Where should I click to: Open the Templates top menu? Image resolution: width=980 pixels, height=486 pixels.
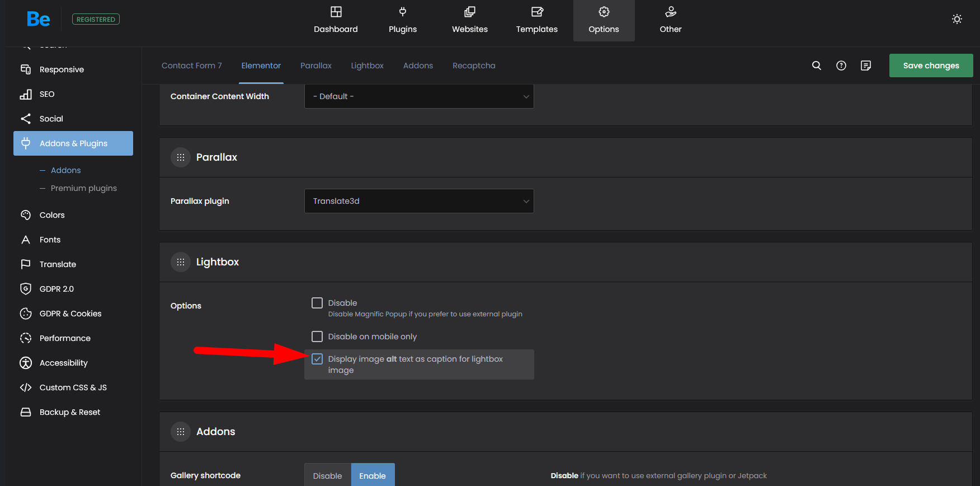(x=536, y=20)
